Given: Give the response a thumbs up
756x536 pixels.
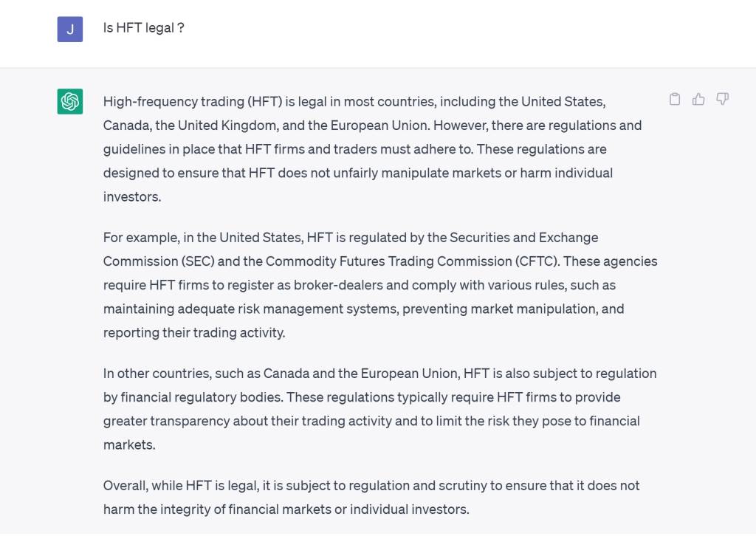Looking at the screenshot, I should 698,99.
